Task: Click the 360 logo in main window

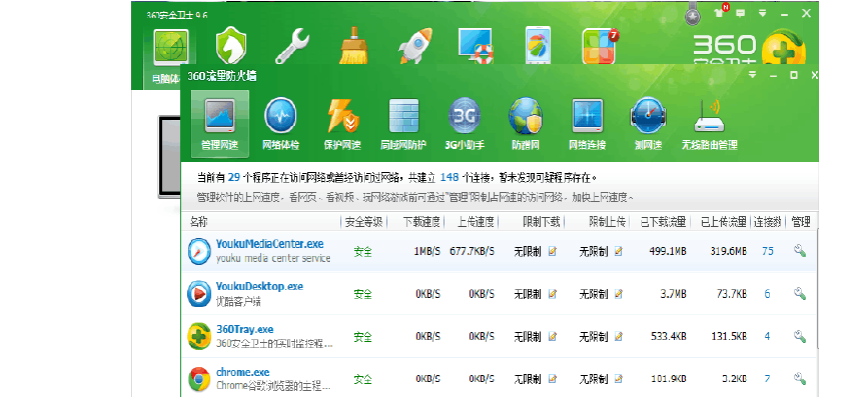Action: click(x=749, y=49)
